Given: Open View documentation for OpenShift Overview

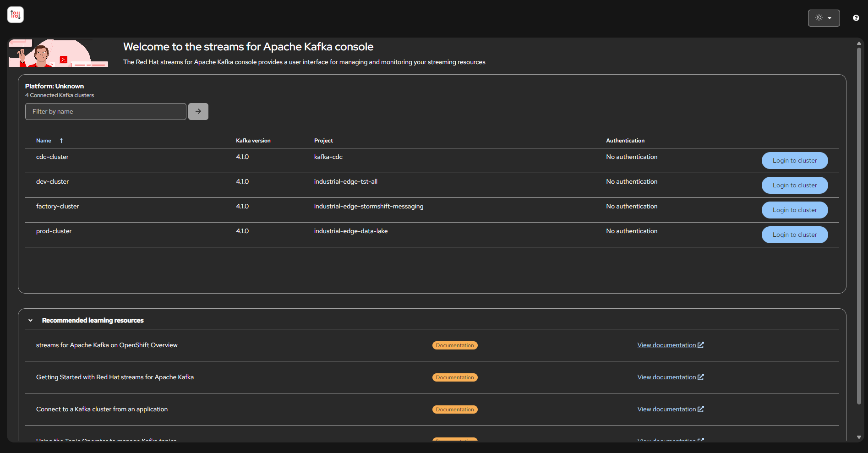Looking at the screenshot, I should 671,345.
